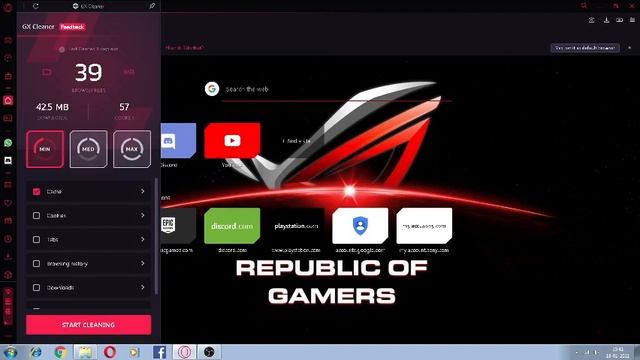This screenshot has width=640, height=360.
Task: Click the red search icon in title bar
Action: point(584,6)
